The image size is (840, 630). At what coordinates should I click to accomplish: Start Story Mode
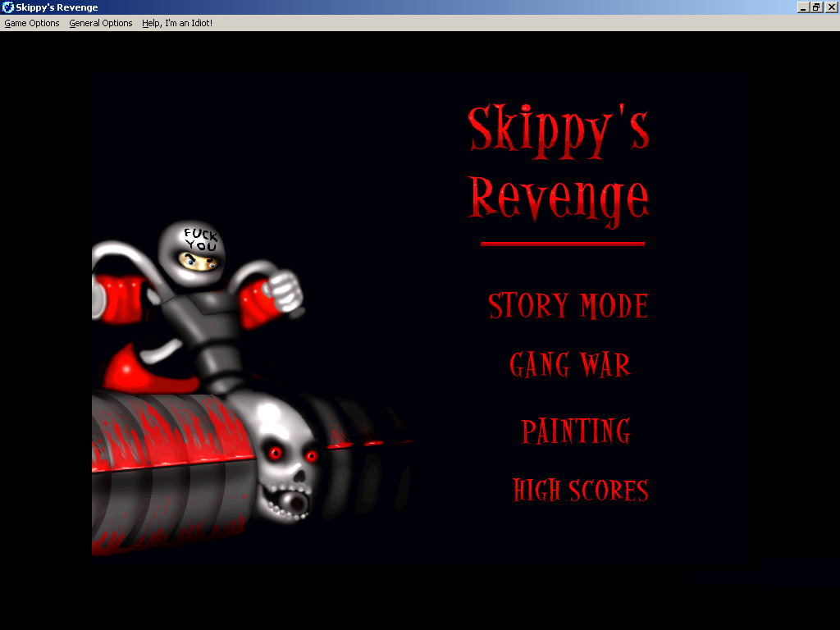pos(568,306)
